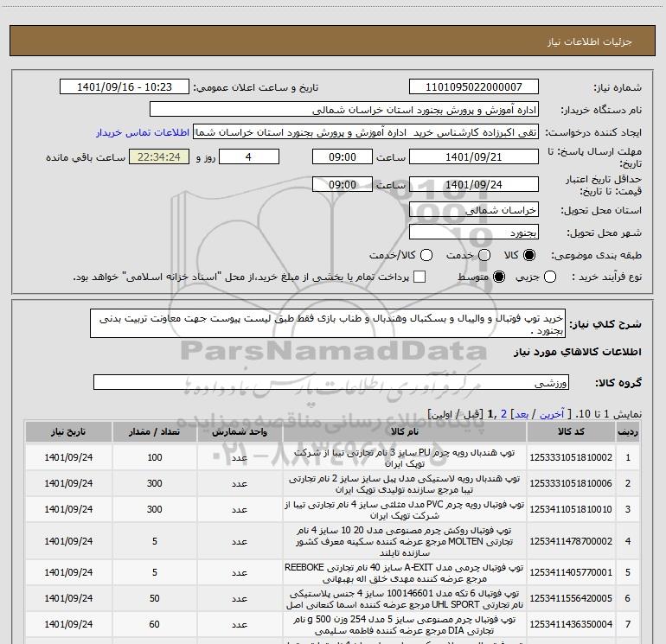Click the REEBOKE football item name in row 5
This screenshot has width=666, height=644.
coord(405,572)
